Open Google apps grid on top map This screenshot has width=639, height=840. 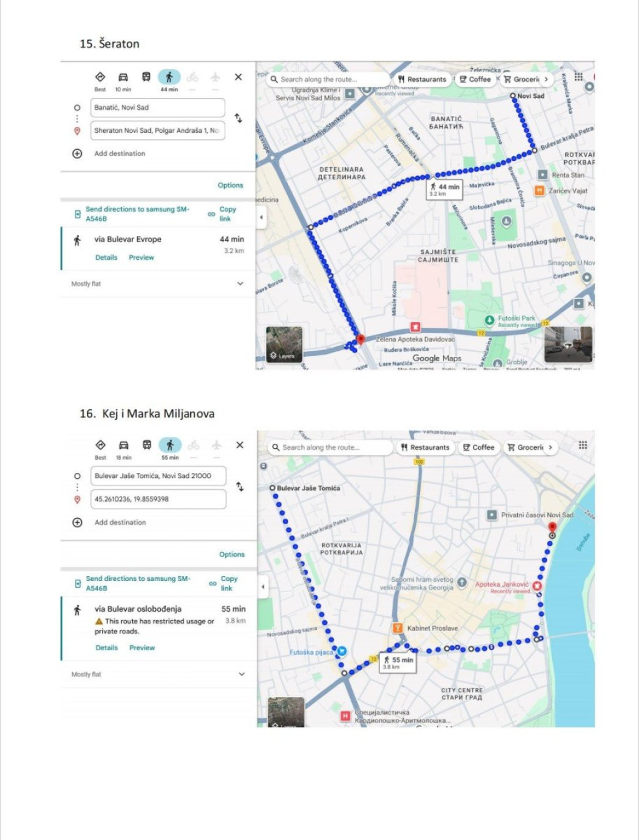[578, 77]
